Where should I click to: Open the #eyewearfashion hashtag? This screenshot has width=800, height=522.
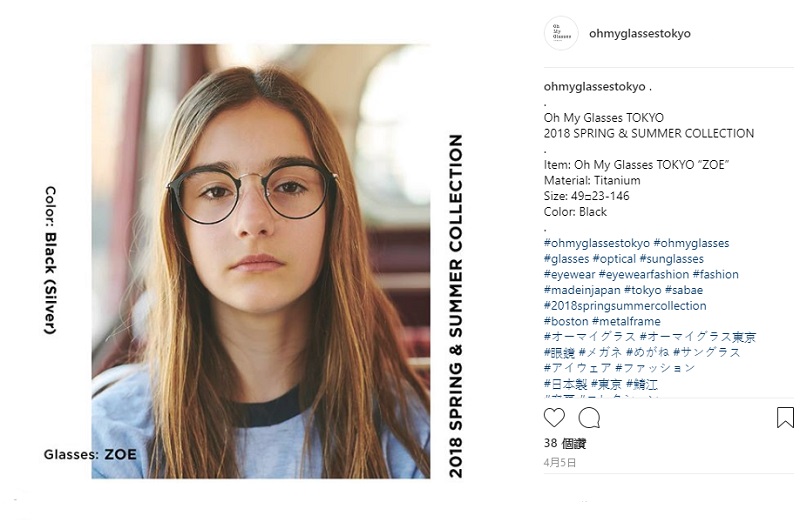(644, 275)
